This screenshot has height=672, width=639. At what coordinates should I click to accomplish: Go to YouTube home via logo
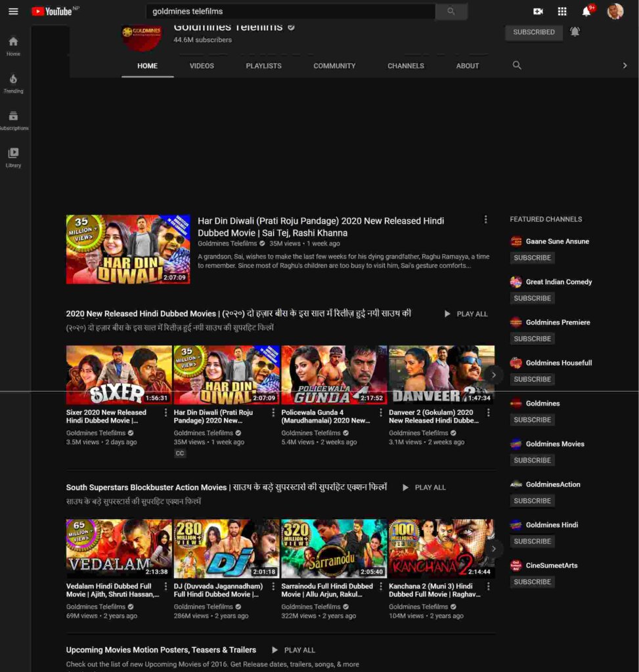point(53,12)
